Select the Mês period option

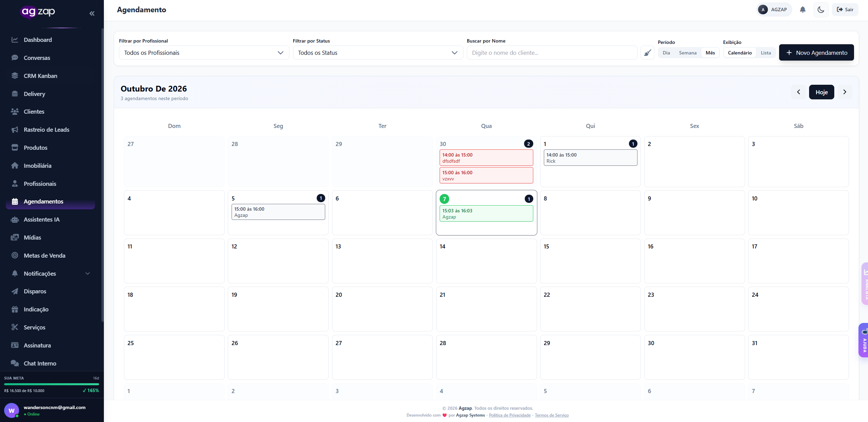point(710,53)
